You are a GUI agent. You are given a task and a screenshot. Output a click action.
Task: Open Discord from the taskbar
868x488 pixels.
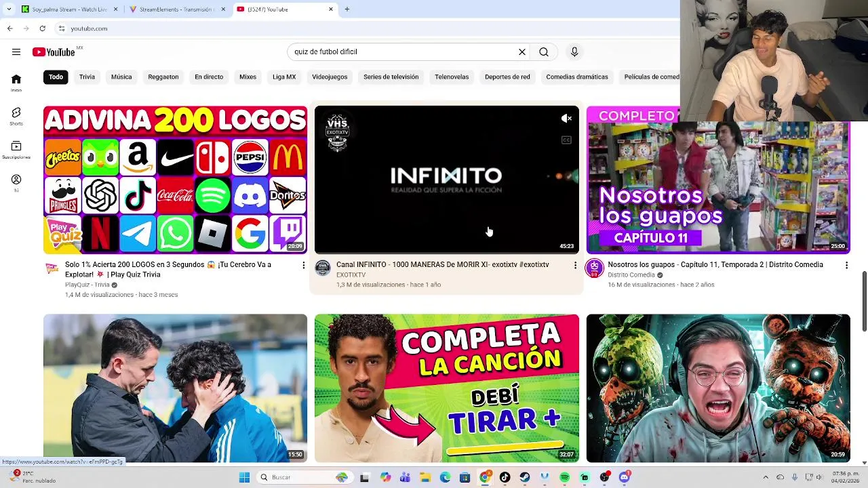coord(625,478)
